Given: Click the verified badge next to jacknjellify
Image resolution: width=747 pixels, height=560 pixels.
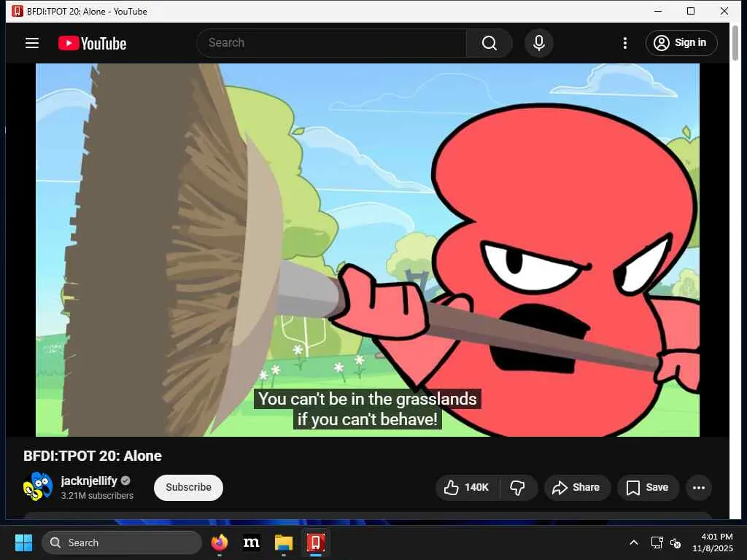Looking at the screenshot, I should click(125, 481).
